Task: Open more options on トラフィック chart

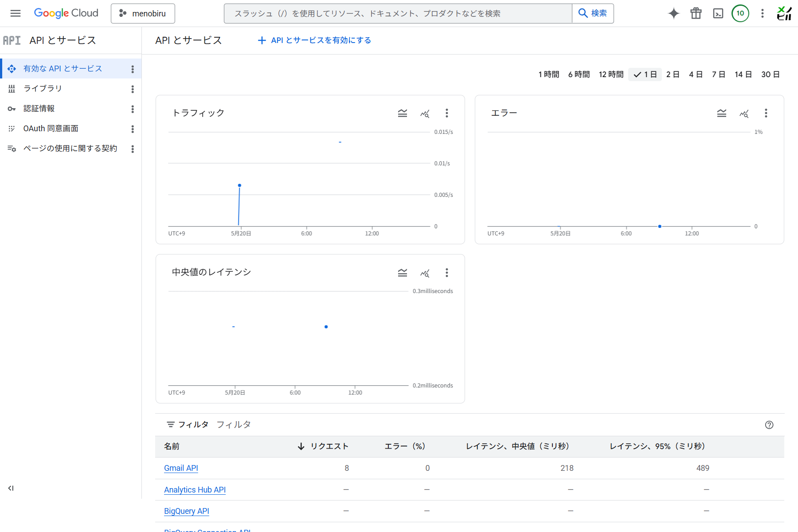Action: [447, 113]
